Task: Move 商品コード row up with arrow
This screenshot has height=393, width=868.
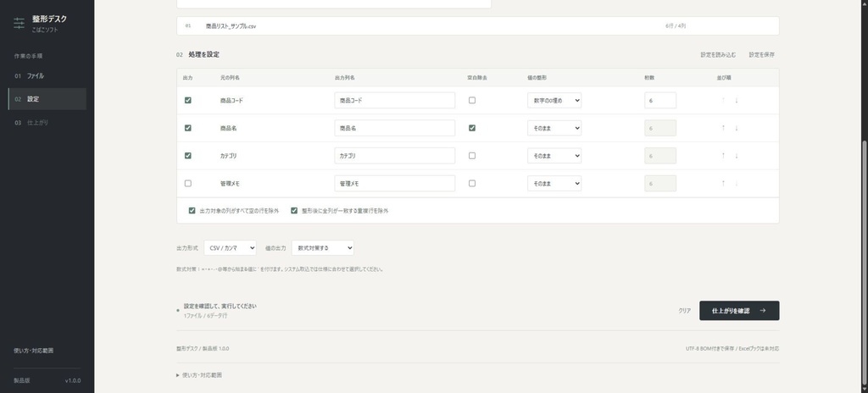Action: click(723, 100)
